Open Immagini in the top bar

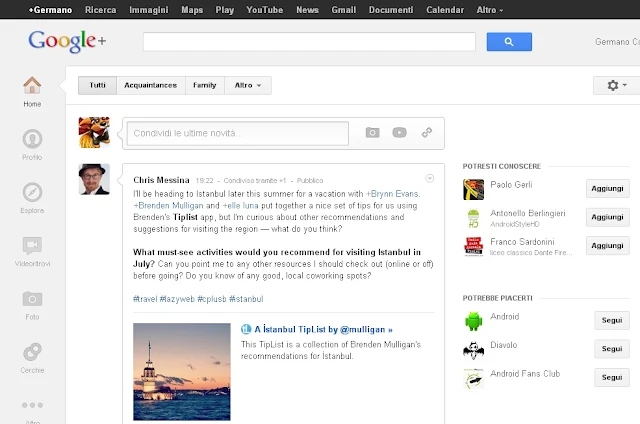coord(149,10)
